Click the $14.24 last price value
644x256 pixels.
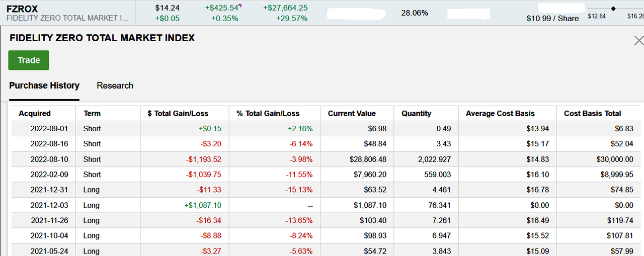pyautogui.click(x=167, y=8)
